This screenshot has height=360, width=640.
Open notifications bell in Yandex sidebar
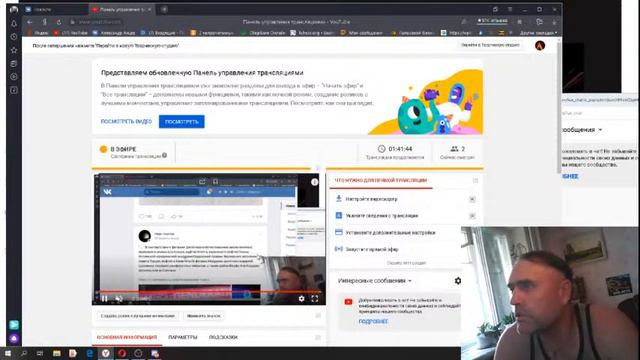click(x=14, y=24)
